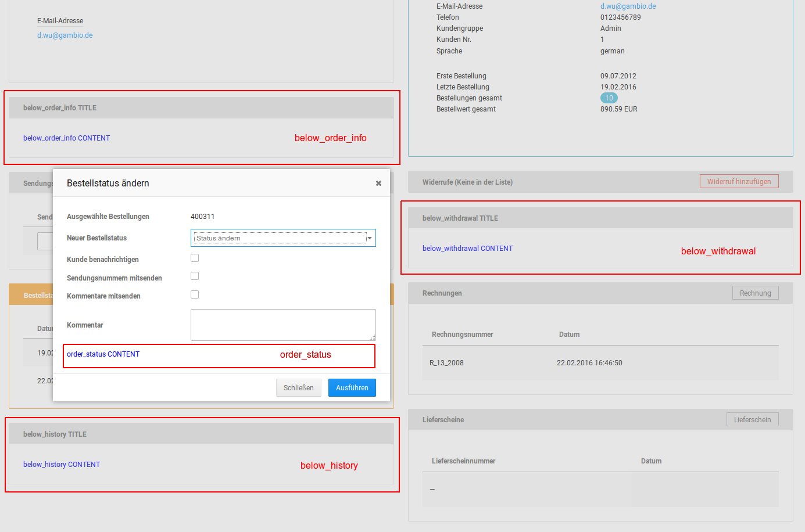Viewport: 805px width, 532px height.
Task: Click the Rechnung button
Action: click(755, 293)
